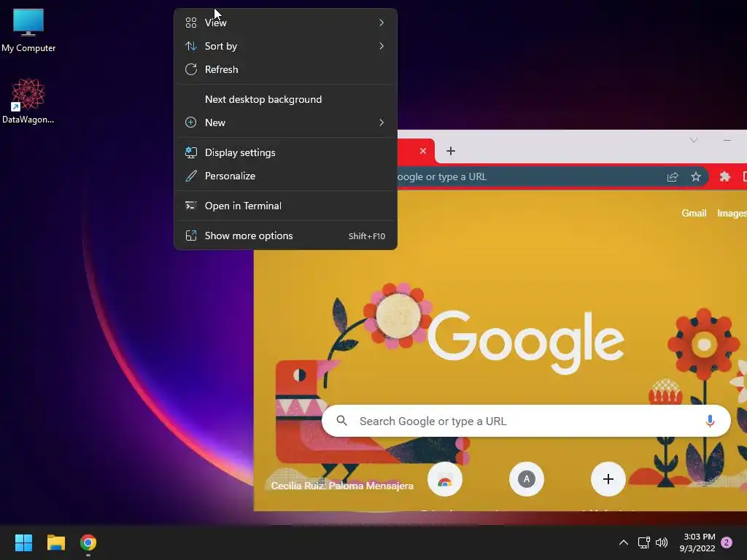The image size is (747, 560).
Task: Choose Refresh in the context menu
Action: click(x=285, y=69)
